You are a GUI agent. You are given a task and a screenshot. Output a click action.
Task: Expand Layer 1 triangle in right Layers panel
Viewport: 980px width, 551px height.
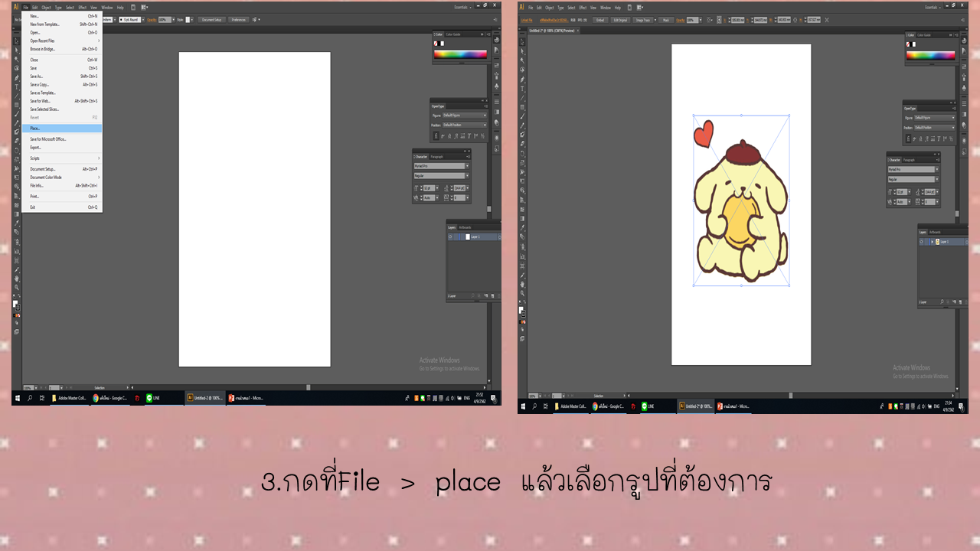[x=931, y=242]
